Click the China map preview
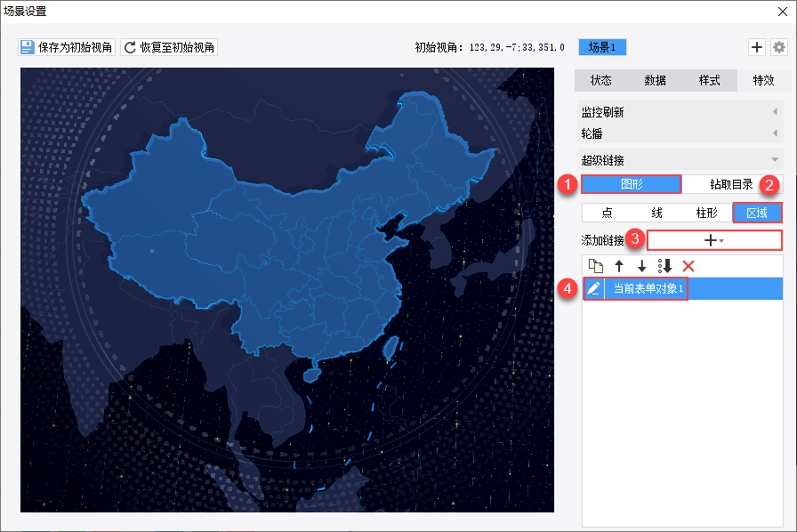Screen dimensions: 797x532 [x=287, y=290]
